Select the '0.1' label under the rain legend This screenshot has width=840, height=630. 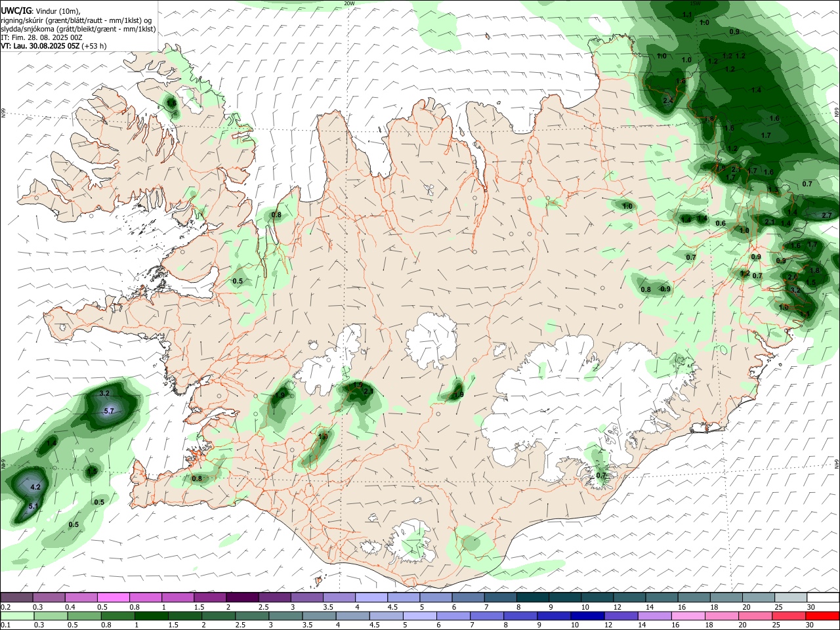(x=5, y=625)
